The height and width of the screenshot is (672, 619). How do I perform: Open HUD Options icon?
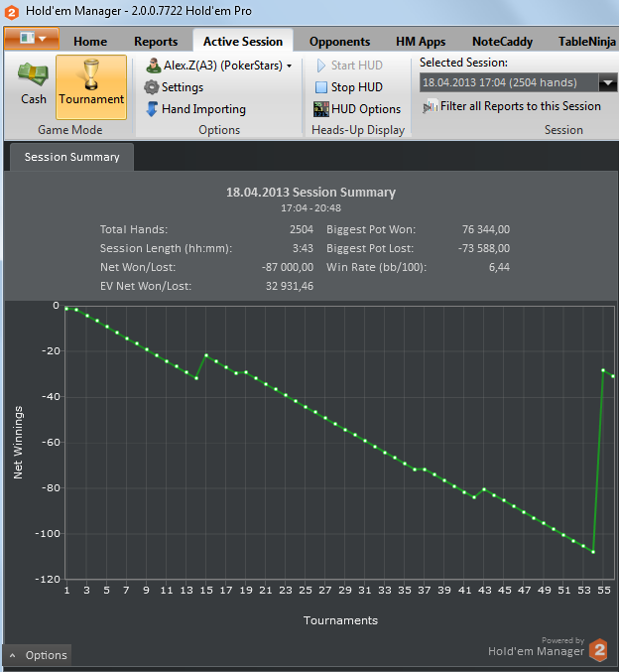click(x=320, y=109)
